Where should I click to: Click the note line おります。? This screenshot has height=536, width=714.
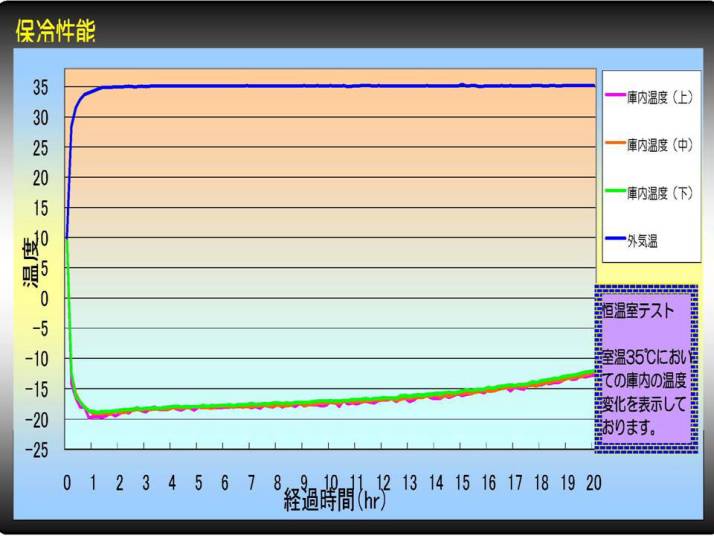[629, 428]
